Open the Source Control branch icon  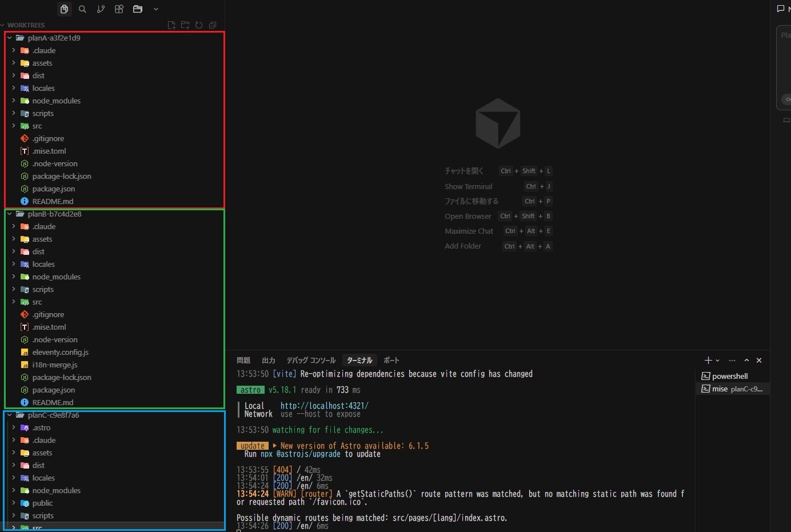pyautogui.click(x=101, y=9)
